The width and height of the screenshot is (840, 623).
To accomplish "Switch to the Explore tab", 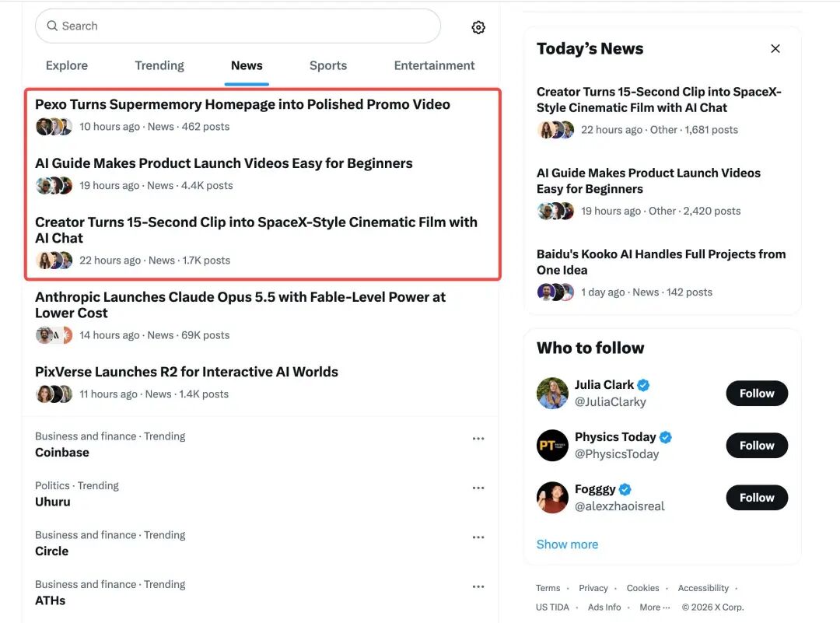I will (x=67, y=65).
